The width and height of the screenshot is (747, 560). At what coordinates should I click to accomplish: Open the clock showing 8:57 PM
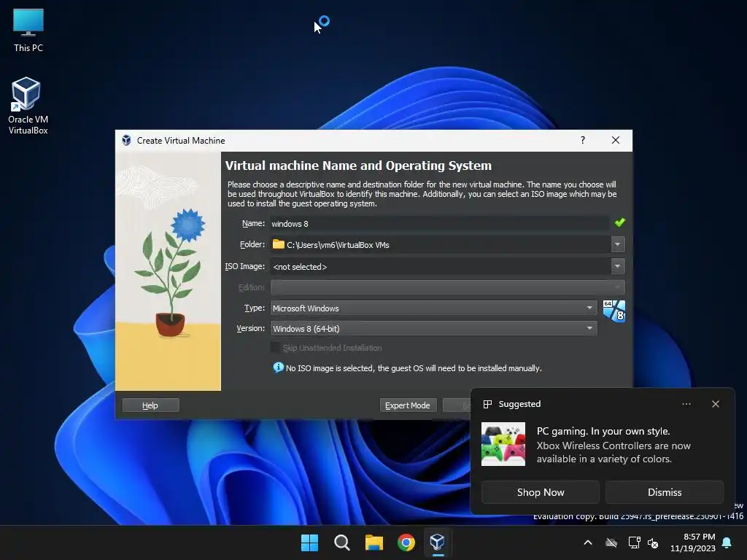693,542
